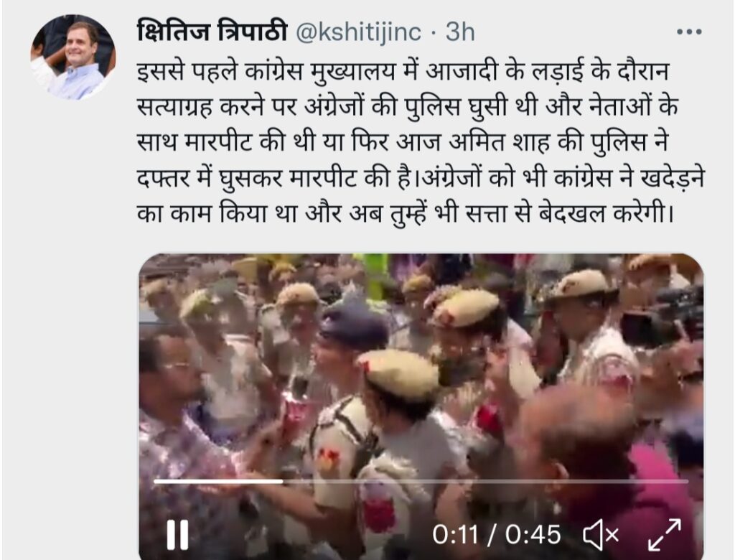Open the author's round profile picture
This screenshot has width=735, height=560.
coord(72,57)
